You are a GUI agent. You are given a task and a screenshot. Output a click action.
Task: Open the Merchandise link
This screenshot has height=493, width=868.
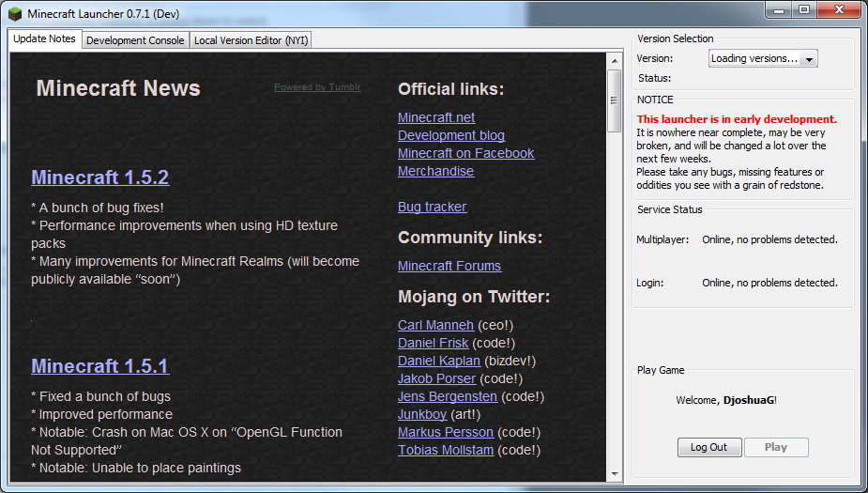435,171
